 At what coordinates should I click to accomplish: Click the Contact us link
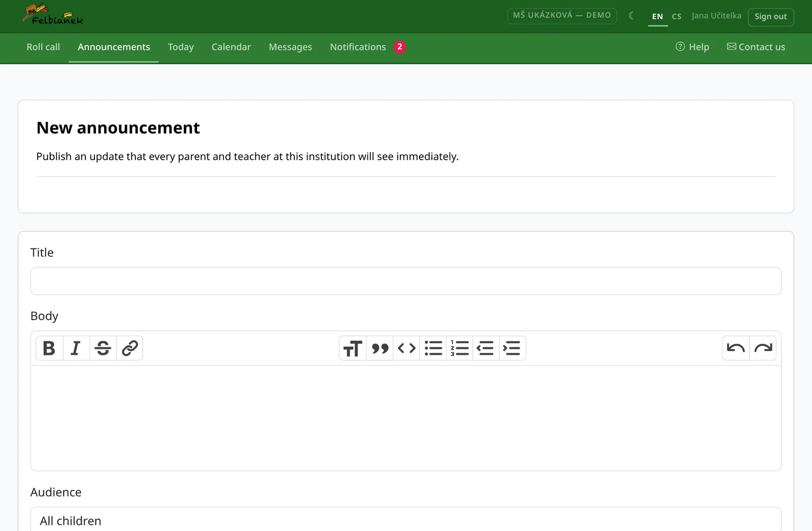(756, 47)
